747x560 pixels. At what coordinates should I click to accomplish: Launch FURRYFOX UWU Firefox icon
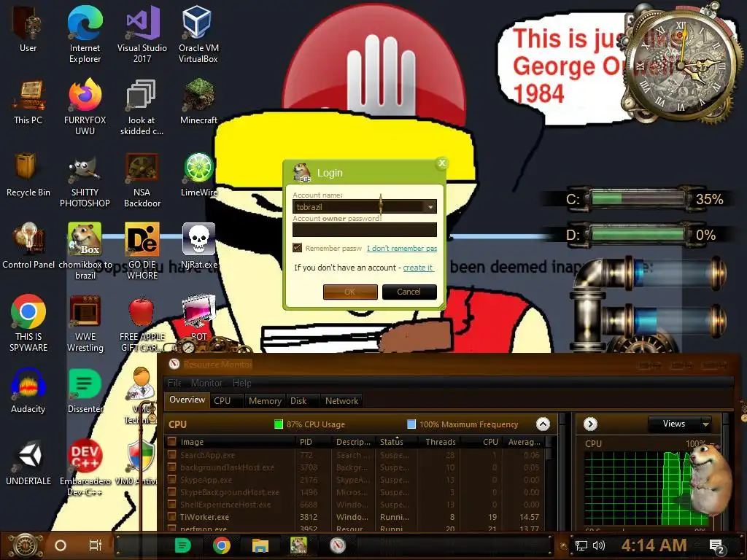click(85, 106)
